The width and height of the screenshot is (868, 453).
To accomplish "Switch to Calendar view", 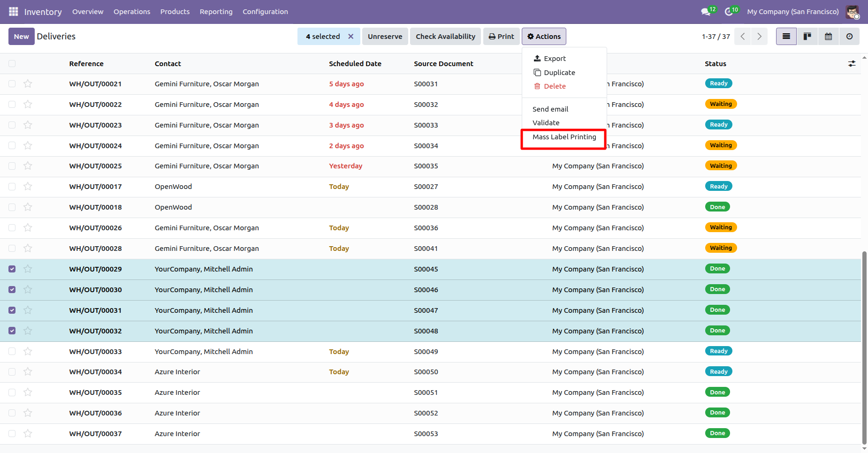I will click(x=828, y=37).
